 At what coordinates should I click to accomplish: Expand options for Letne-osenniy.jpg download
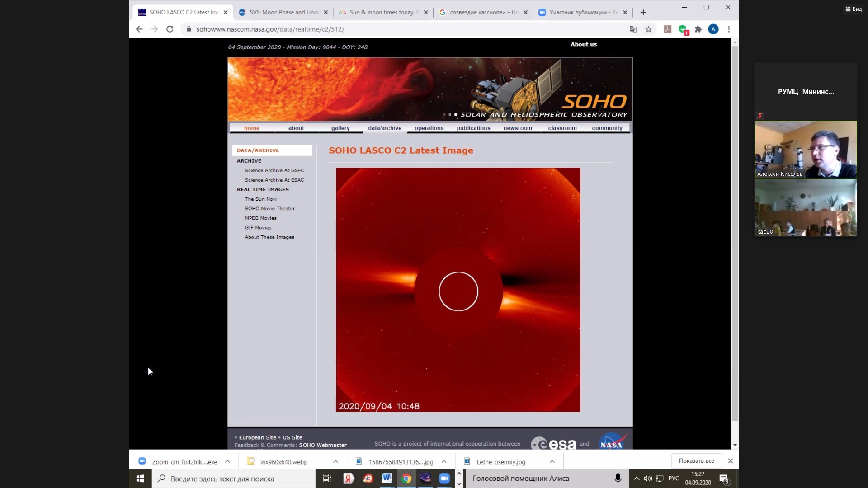coord(552,461)
